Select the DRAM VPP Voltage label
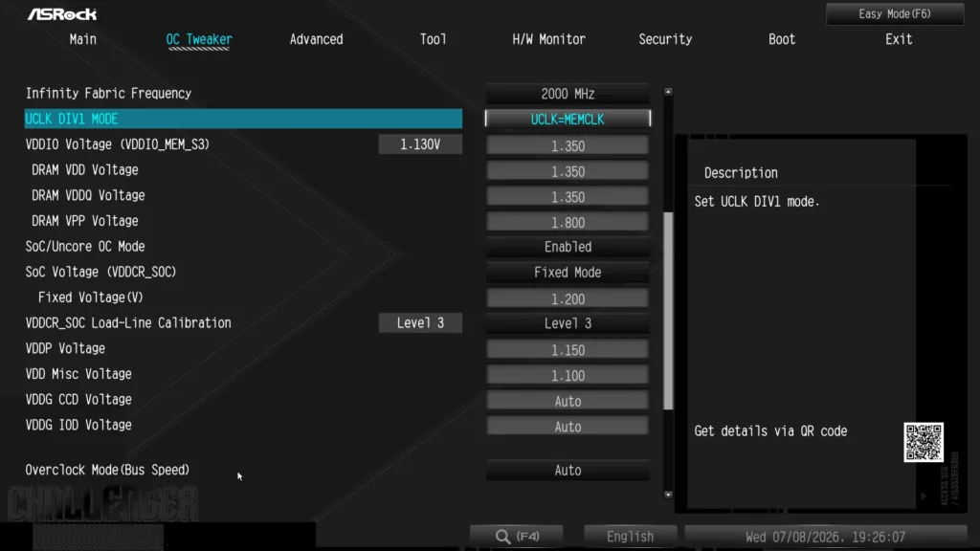Image resolution: width=980 pixels, height=551 pixels. 85,221
